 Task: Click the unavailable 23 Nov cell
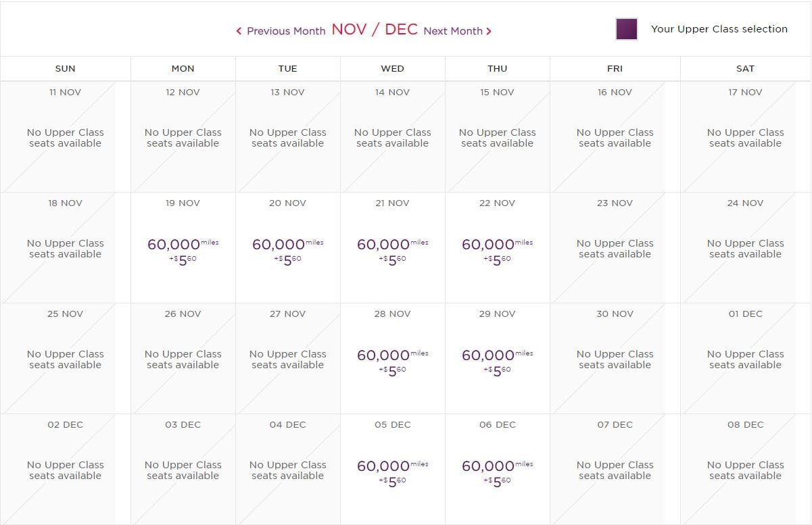tap(615, 248)
